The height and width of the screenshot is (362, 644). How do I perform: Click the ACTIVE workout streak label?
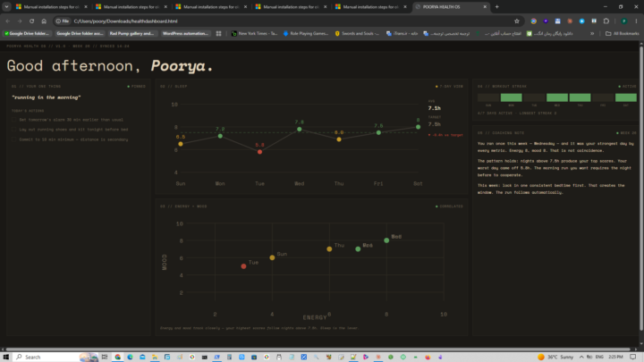tap(628, 87)
